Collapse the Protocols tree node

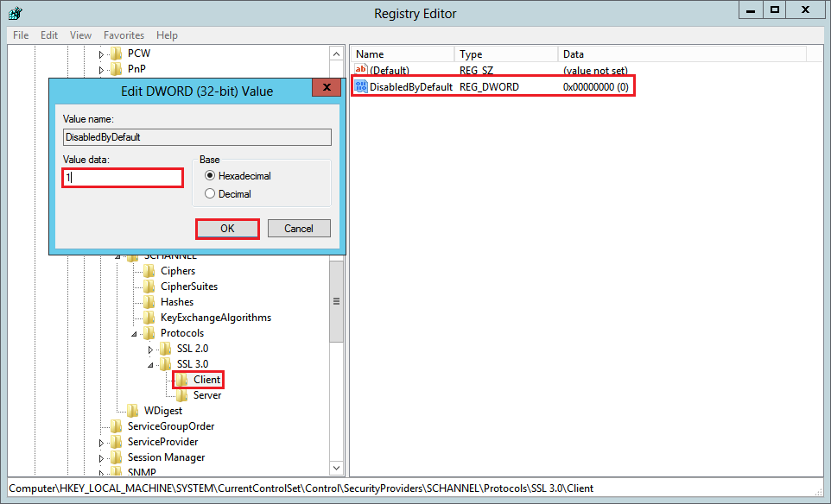click(x=134, y=334)
